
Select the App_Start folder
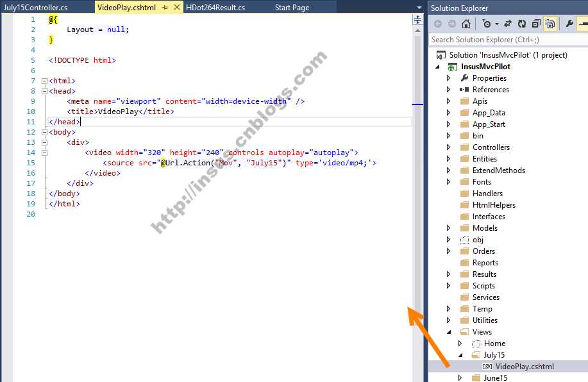pos(489,124)
